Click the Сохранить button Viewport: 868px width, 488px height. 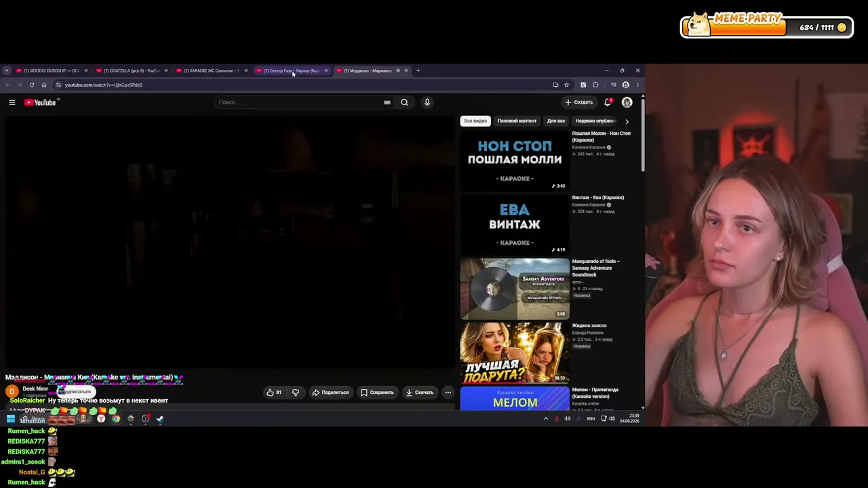(377, 392)
